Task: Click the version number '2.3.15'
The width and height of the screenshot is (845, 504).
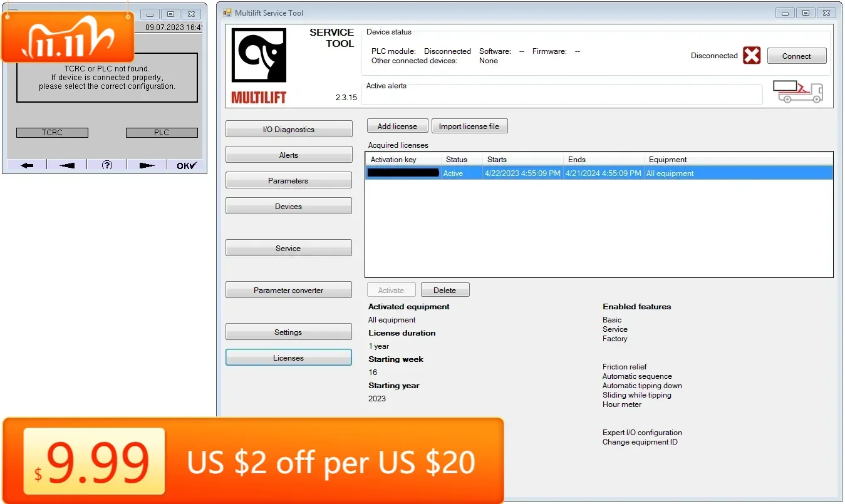Action: click(x=346, y=98)
